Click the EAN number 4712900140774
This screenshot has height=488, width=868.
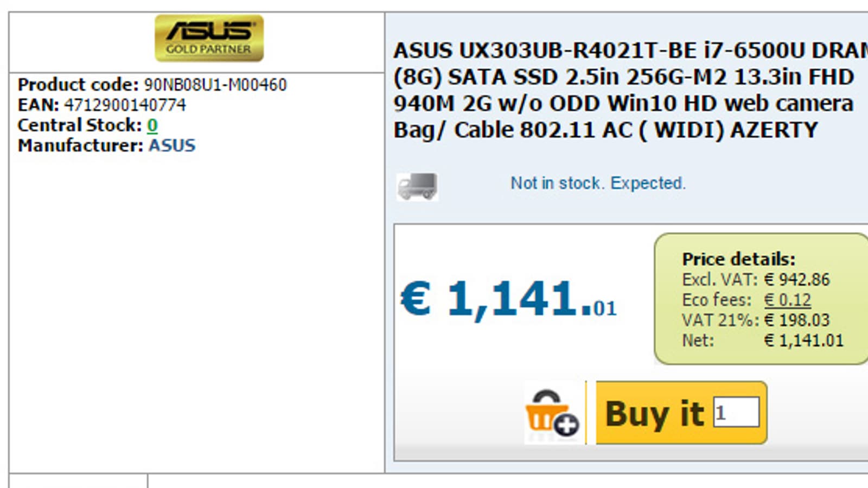coord(125,105)
